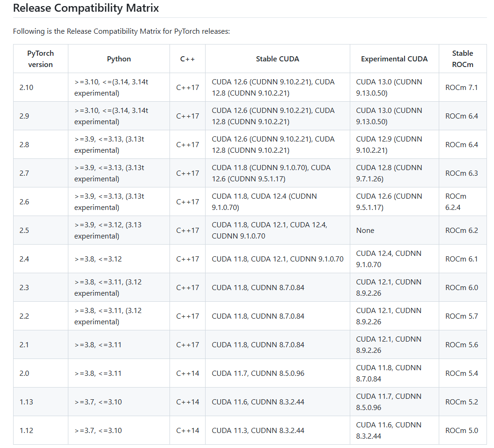The width and height of the screenshot is (494, 448).
Task: Click the 1.12 version cell
Action: [40, 430]
